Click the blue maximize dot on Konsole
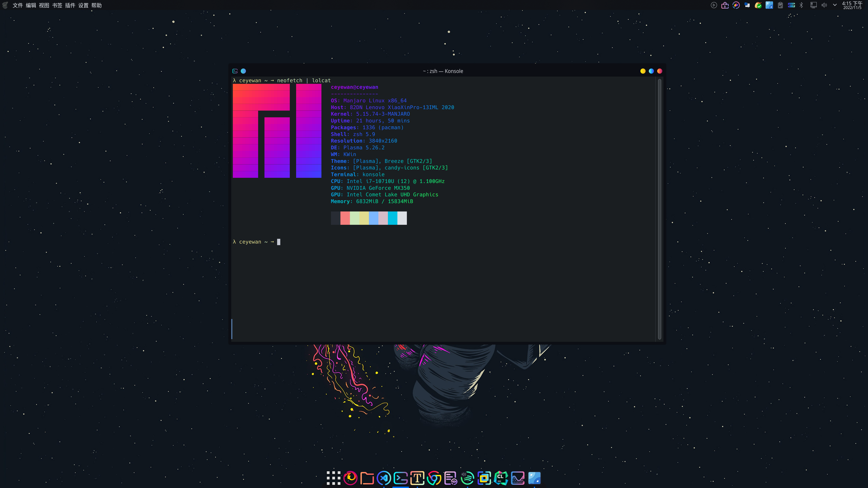 click(651, 71)
